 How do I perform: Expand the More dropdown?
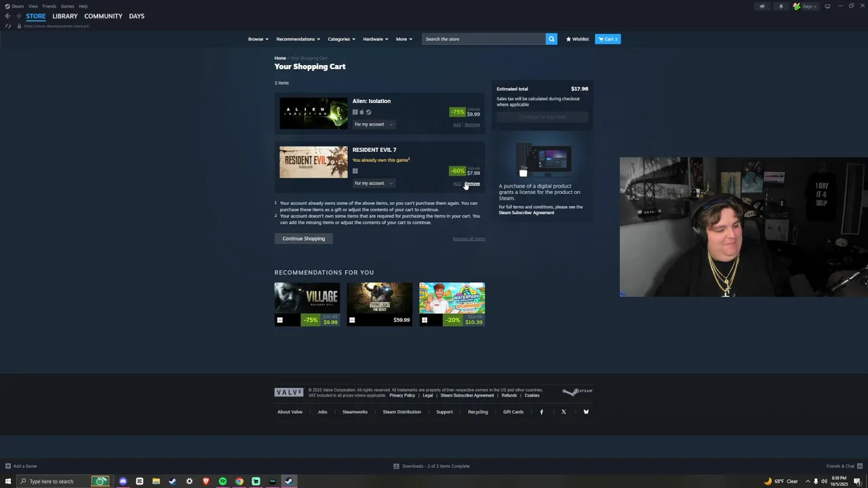pyautogui.click(x=404, y=39)
